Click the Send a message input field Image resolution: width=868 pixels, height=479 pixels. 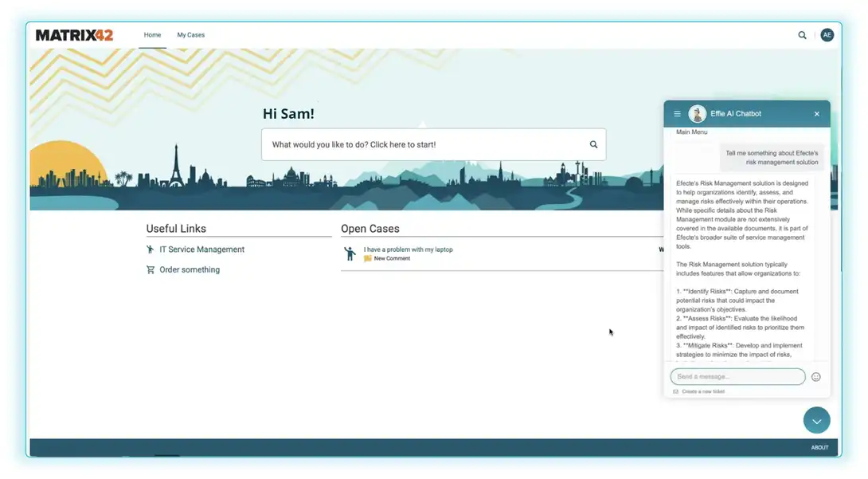(737, 376)
